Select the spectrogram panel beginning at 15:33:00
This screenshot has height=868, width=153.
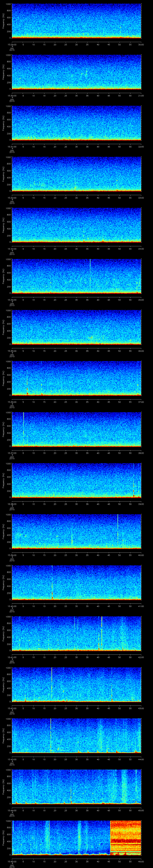[76, 225]
